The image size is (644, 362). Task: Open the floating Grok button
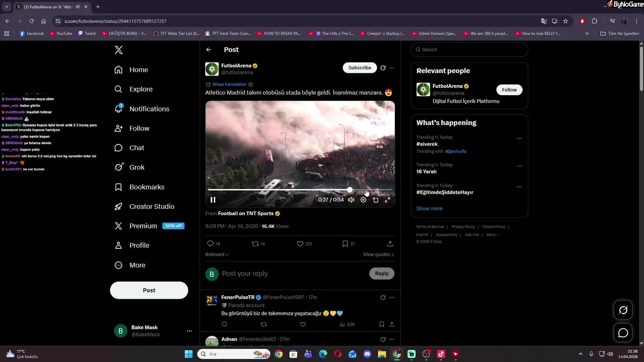[623, 310]
